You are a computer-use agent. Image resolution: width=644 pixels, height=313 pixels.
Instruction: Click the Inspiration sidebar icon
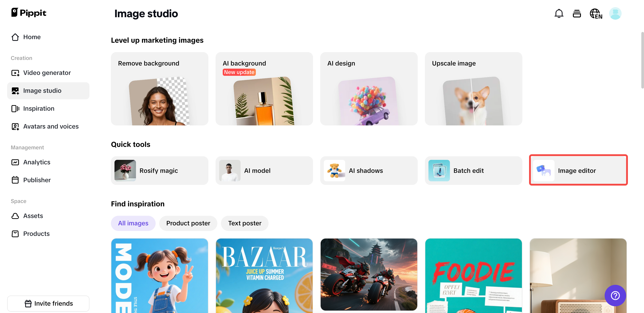(15, 108)
